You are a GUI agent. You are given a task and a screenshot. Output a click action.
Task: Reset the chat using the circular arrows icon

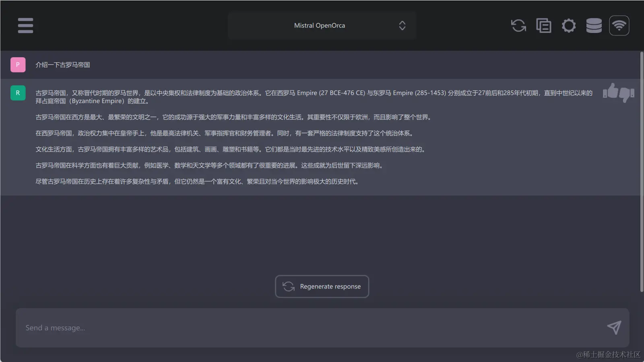tap(518, 25)
